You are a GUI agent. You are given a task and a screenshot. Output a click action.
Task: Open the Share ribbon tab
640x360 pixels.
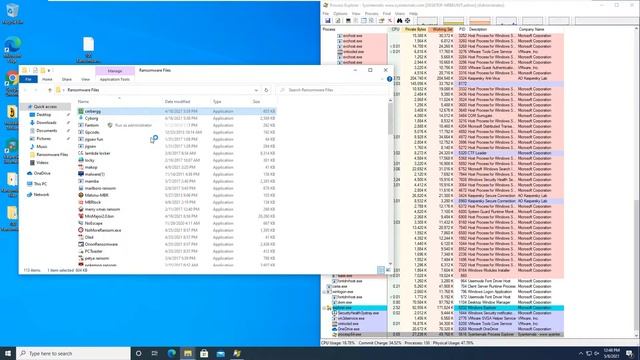click(x=67, y=79)
